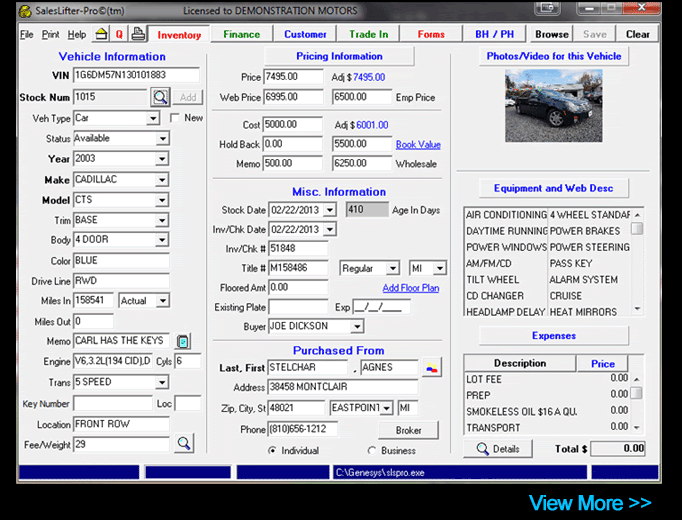
Task: Click the SalesLifter-Pro app icon in title bar
Action: click(25, 11)
